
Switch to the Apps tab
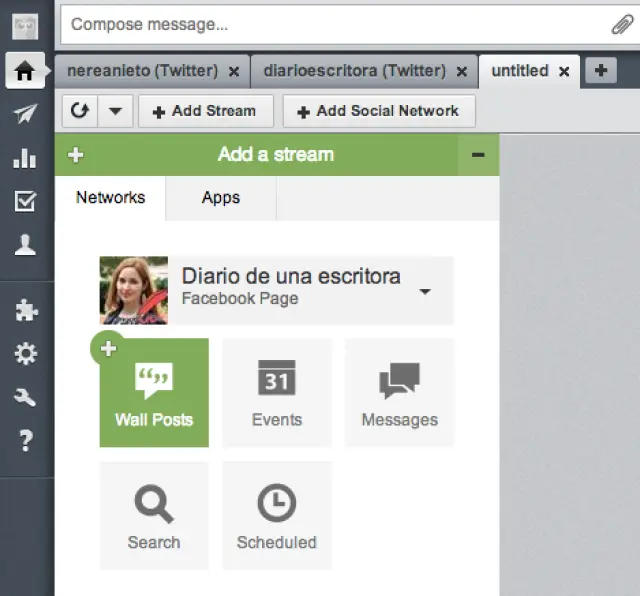point(221,198)
